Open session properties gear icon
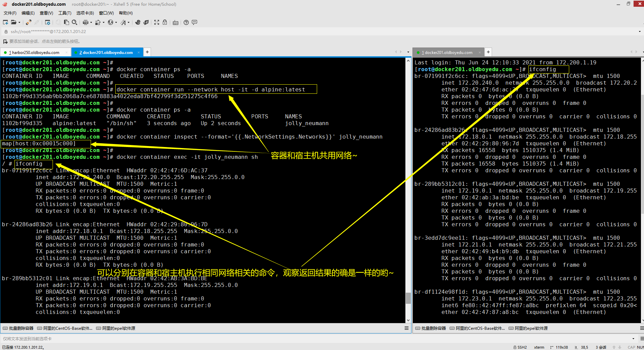The width and height of the screenshot is (644, 350). point(48,22)
